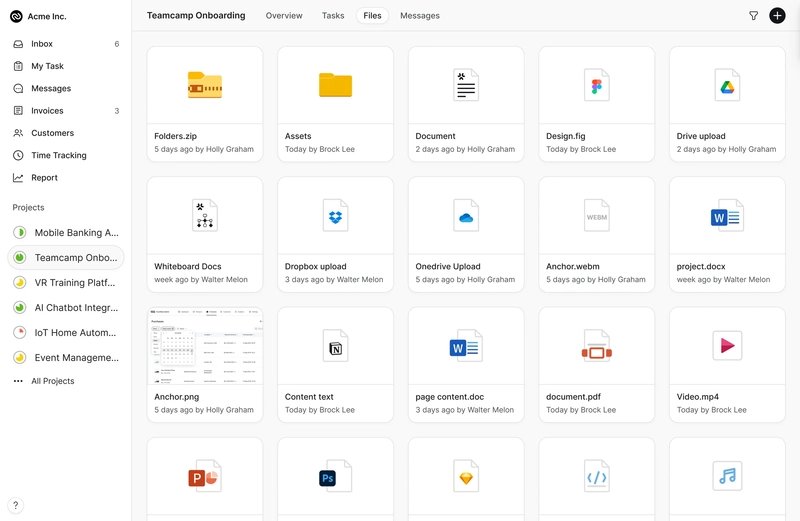Open the Dropbox upload file
Viewport: 800px width, 521px height.
(x=335, y=234)
